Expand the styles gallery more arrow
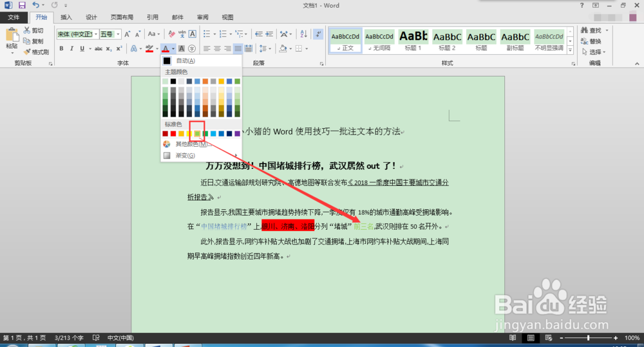Viewport: 644px width, 347px height. pyautogui.click(x=570, y=50)
